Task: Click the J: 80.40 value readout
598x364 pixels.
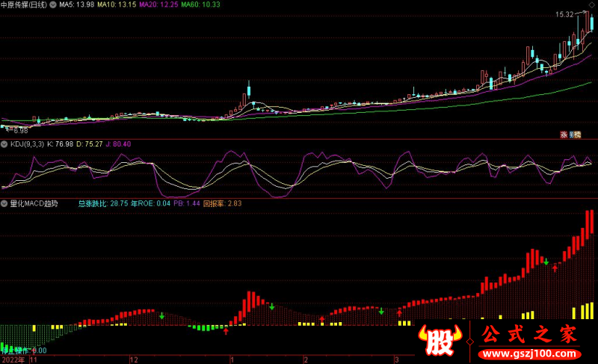Action: (x=117, y=144)
